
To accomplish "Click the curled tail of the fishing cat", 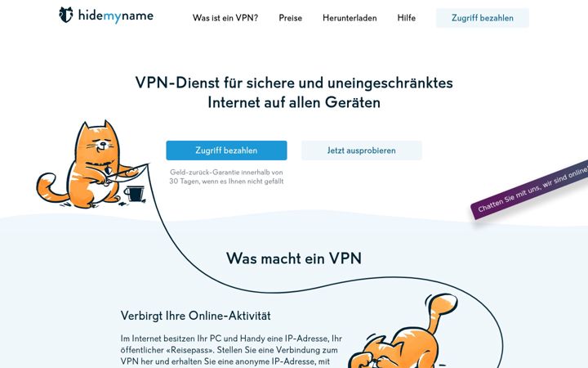I will coord(50,188).
